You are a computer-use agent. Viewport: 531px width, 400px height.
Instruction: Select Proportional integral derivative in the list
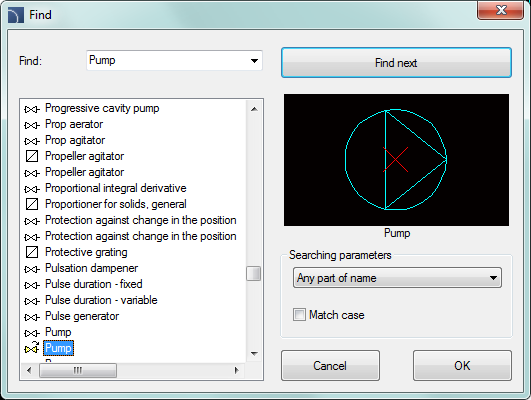pos(115,188)
